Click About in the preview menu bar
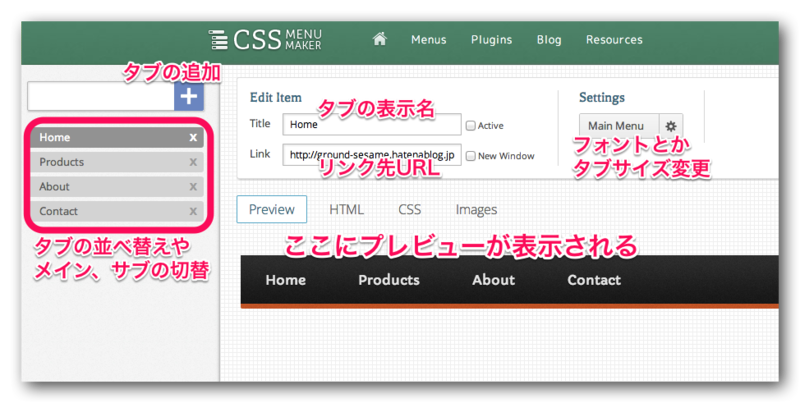Viewport: 800px width, 403px height. [x=493, y=280]
